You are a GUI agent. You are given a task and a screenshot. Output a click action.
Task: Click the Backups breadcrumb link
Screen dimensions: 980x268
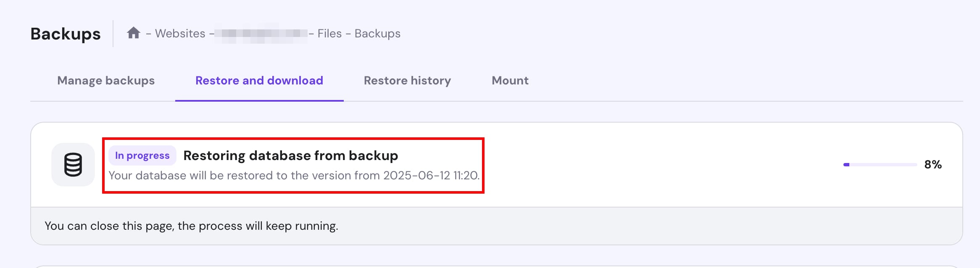377,34
